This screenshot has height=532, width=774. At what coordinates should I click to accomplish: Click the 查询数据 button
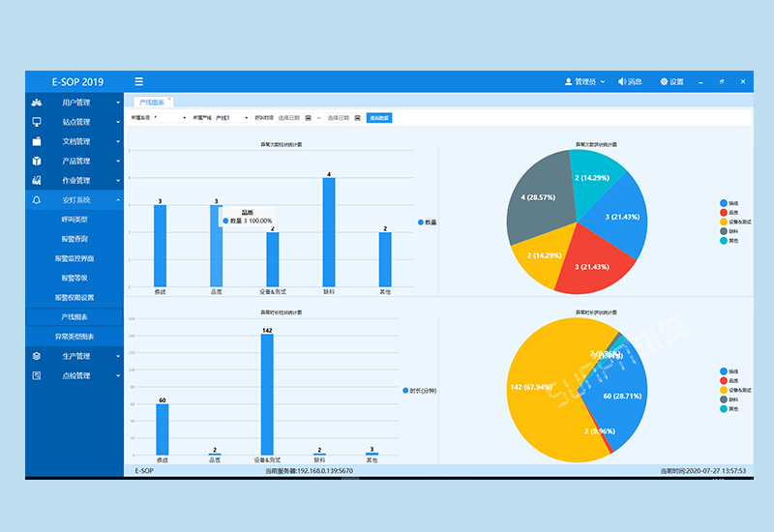pos(379,118)
